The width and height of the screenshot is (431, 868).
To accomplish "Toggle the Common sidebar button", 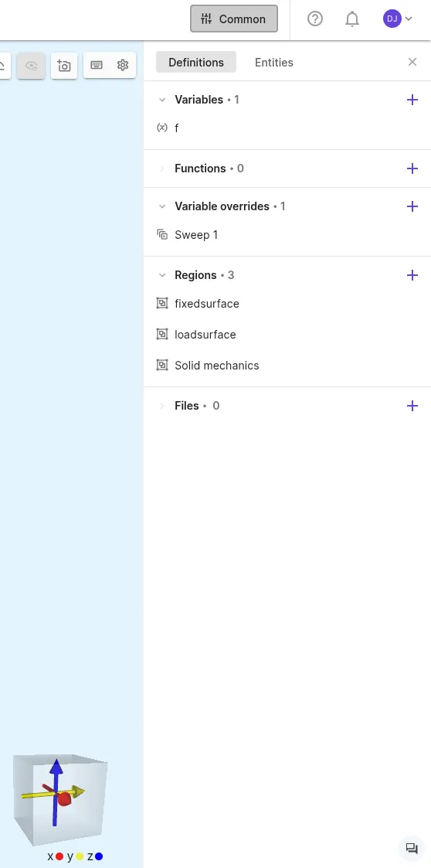I will pyautogui.click(x=234, y=19).
